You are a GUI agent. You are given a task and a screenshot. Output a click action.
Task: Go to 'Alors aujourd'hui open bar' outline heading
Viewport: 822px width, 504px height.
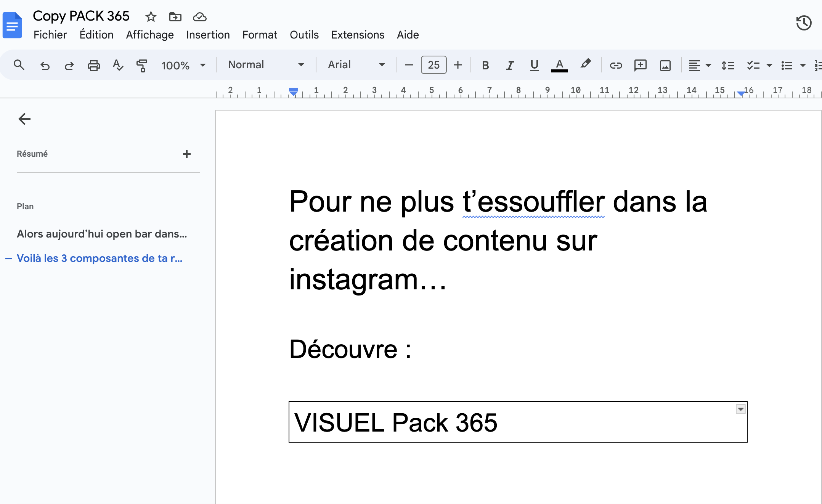102,234
